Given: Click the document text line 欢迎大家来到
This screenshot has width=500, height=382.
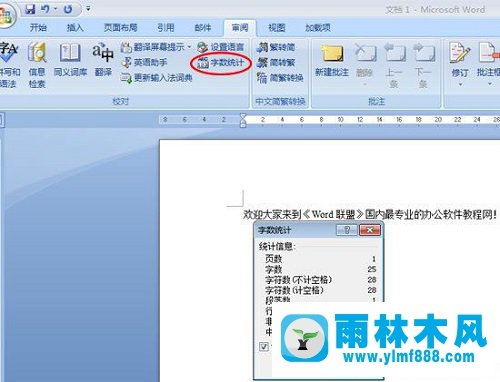Looking at the screenshot, I should 370,214.
